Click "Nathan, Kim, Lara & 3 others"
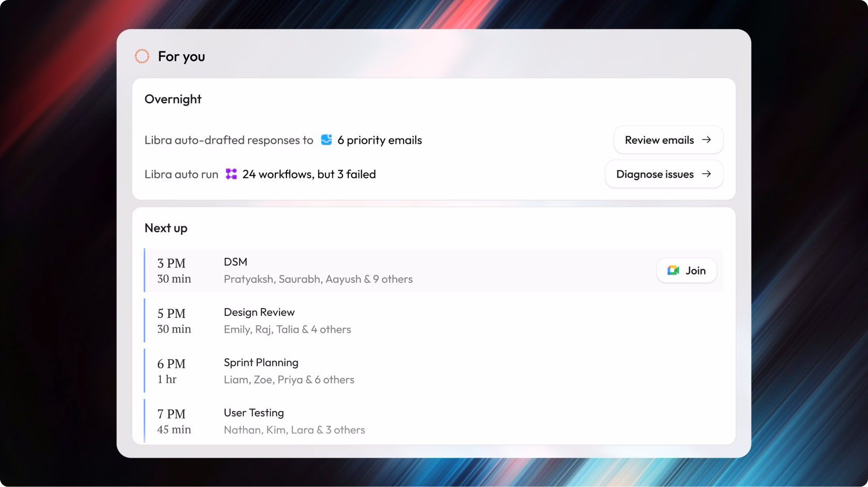 pyautogui.click(x=295, y=430)
